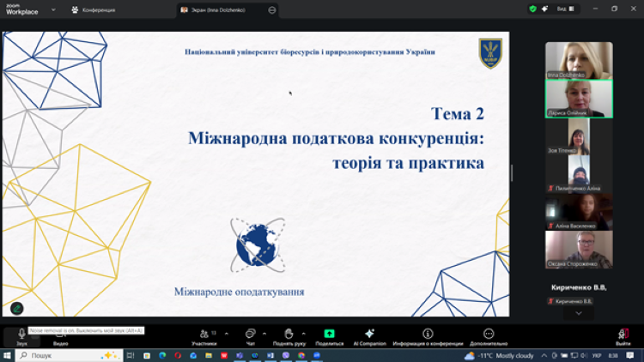Open Google Chrome from the taskbar
Image resolution: width=644 pixels, height=362 pixels.
(301, 355)
